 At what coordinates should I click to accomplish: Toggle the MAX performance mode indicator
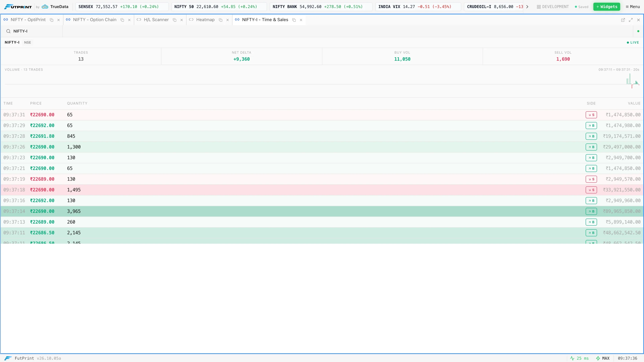[603, 358]
